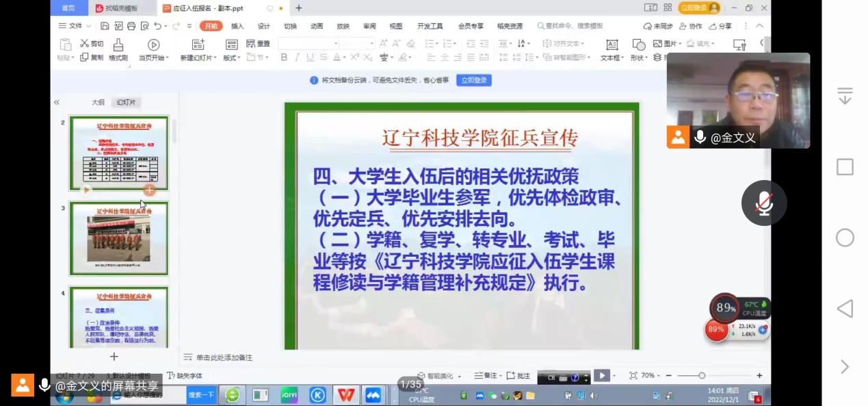
Task: Click the WPS icon in Windows taskbar
Action: tap(346, 395)
